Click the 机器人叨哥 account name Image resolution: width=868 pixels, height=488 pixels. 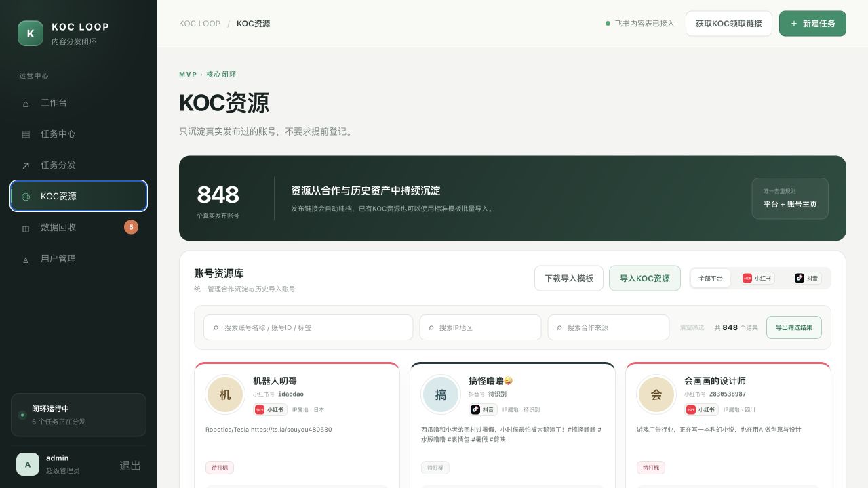click(x=275, y=381)
